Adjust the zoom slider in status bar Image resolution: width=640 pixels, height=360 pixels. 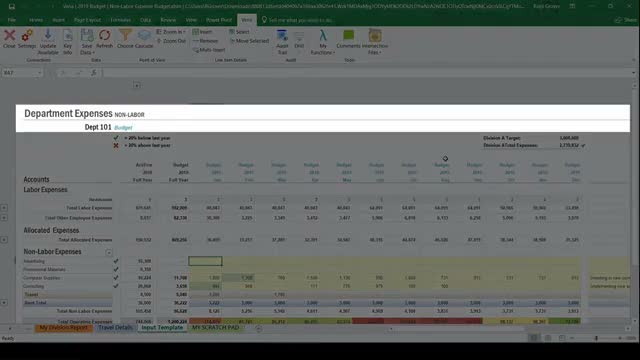tap(596, 338)
